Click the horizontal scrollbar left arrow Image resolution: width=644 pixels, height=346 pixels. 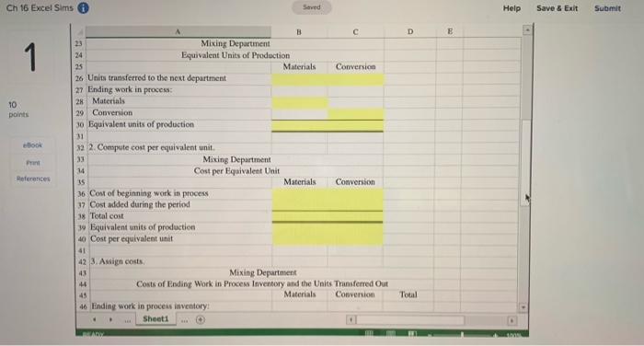351,319
